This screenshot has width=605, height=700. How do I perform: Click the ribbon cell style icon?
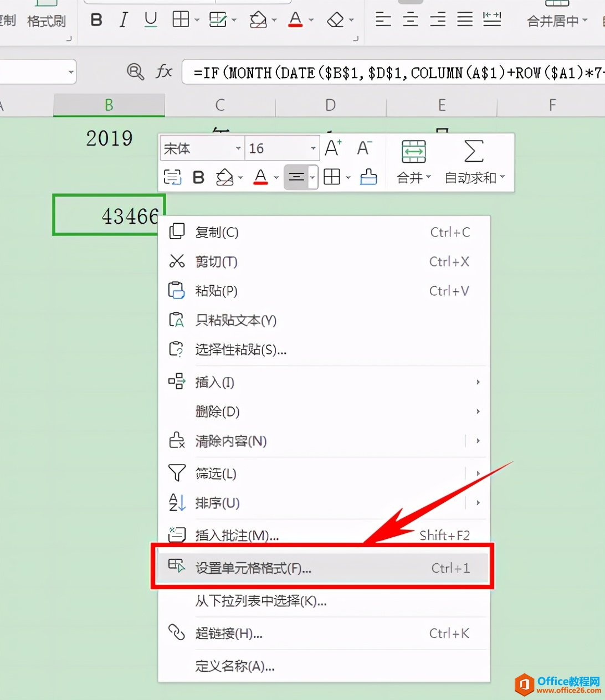coord(218,20)
